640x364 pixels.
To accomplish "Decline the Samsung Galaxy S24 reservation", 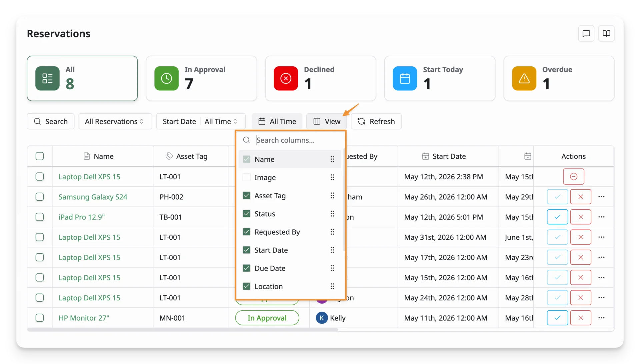I will 580,197.
